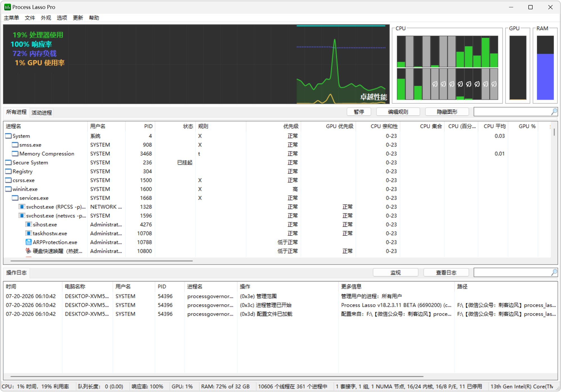This screenshot has height=392, width=561.
Task: Click the svchost.exe (RPCSS) process icon
Action: coord(22,207)
